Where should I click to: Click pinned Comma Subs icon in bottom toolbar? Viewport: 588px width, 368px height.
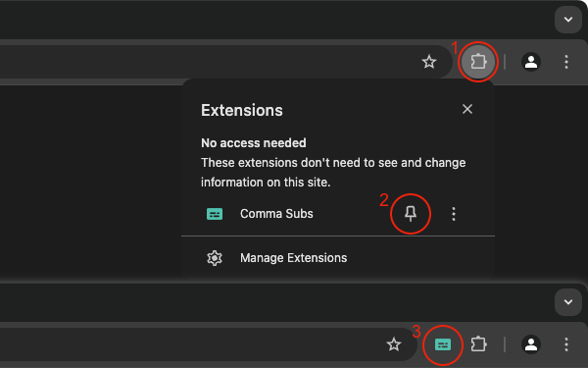(x=443, y=344)
